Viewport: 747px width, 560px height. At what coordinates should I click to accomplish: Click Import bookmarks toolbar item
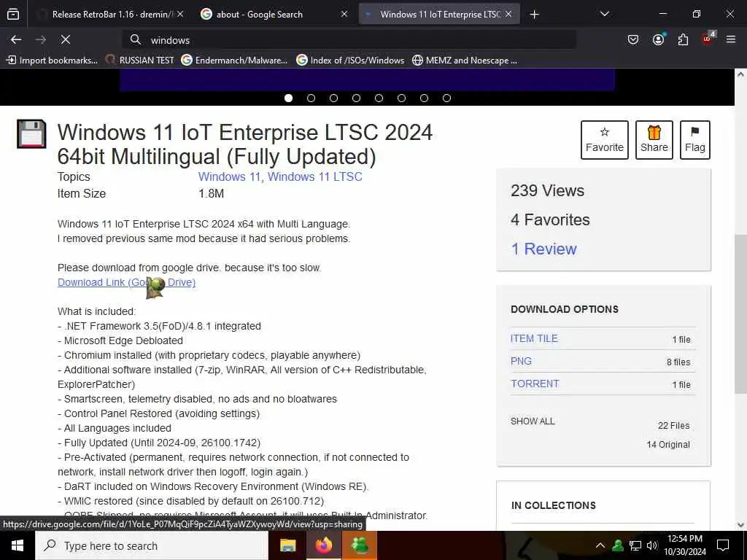[x=52, y=61]
